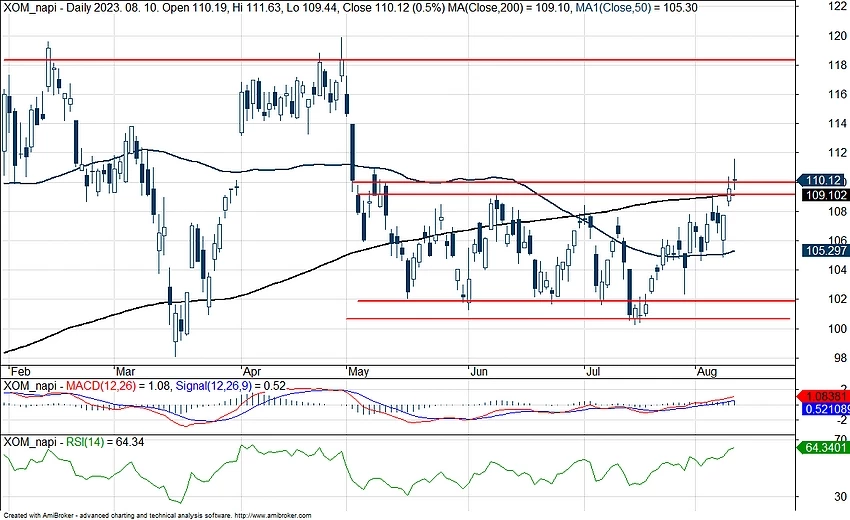Open the amibroker.com link in the footer
Image resolution: width=850 pixels, height=520 pixels.
tap(273, 516)
